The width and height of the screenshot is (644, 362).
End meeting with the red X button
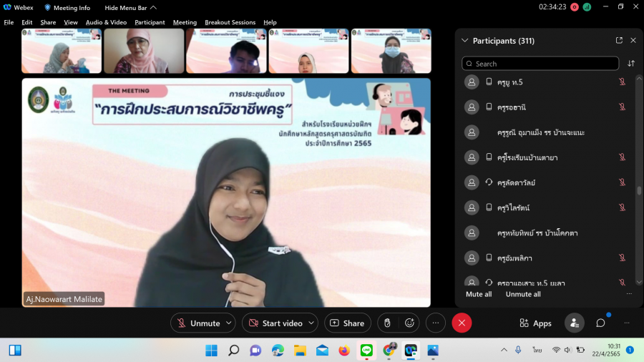462,323
